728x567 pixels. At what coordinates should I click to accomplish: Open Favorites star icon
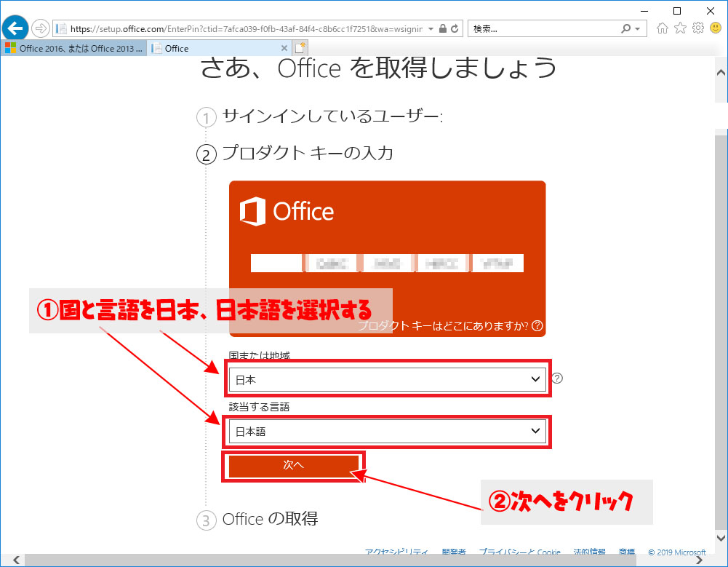680,28
